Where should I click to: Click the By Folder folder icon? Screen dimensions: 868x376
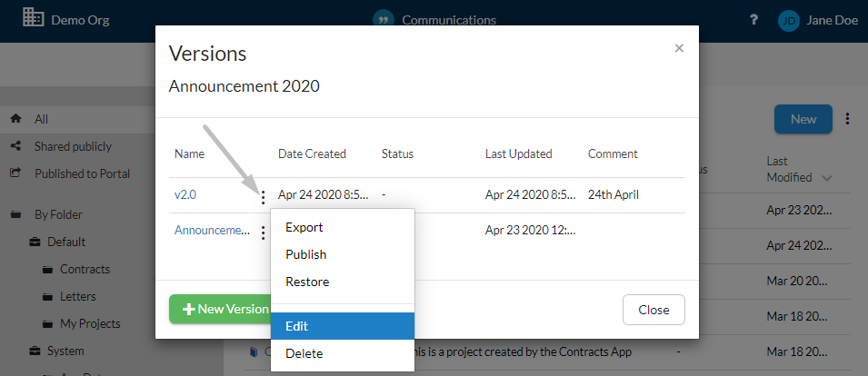coord(16,214)
